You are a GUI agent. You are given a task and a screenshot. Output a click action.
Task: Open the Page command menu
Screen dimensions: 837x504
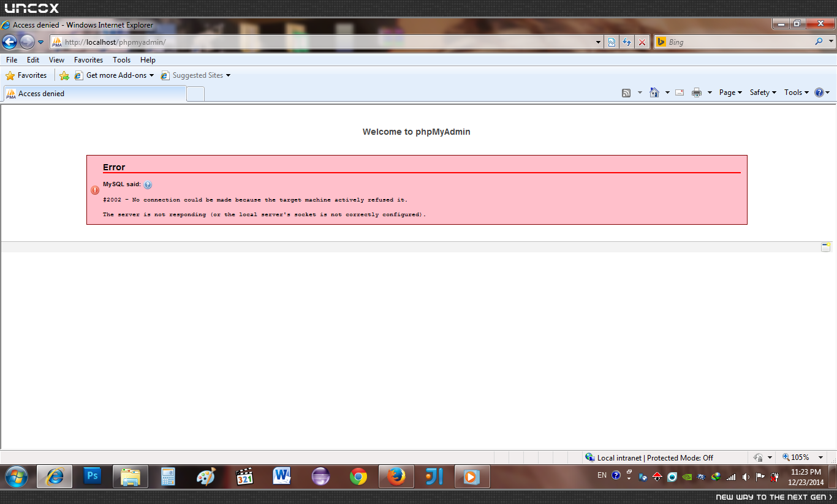coord(730,92)
